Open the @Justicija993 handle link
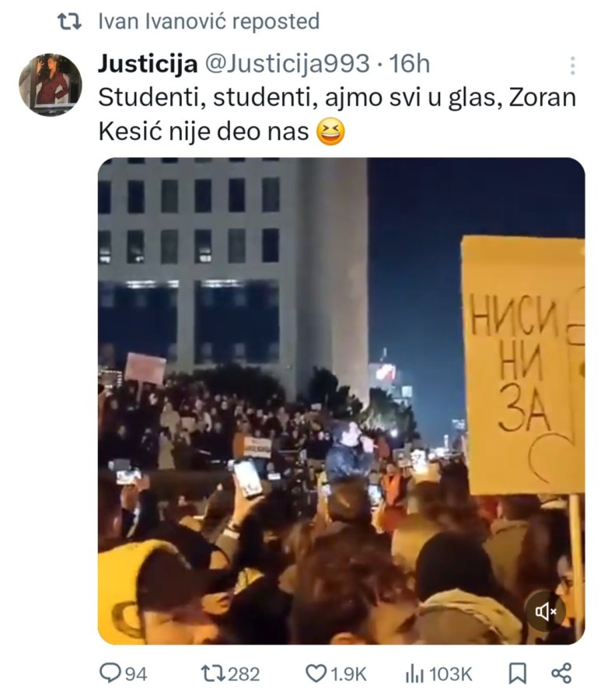Screen dimensions: 604x700 tap(288, 64)
